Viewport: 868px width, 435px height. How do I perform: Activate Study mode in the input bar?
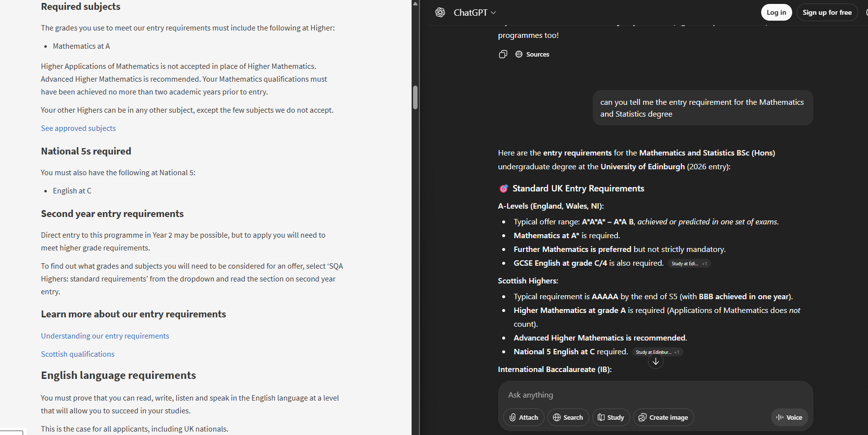(611, 417)
